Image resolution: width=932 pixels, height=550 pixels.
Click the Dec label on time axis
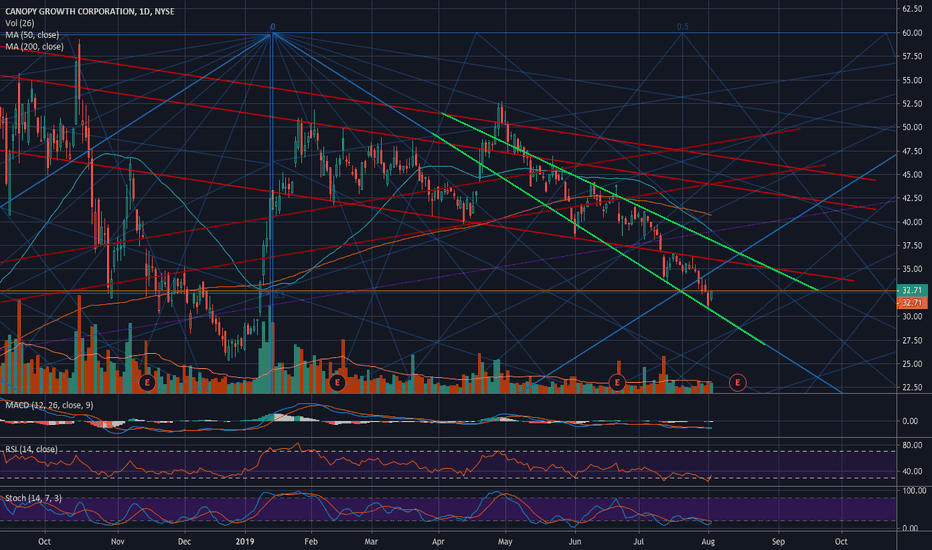pos(184,542)
